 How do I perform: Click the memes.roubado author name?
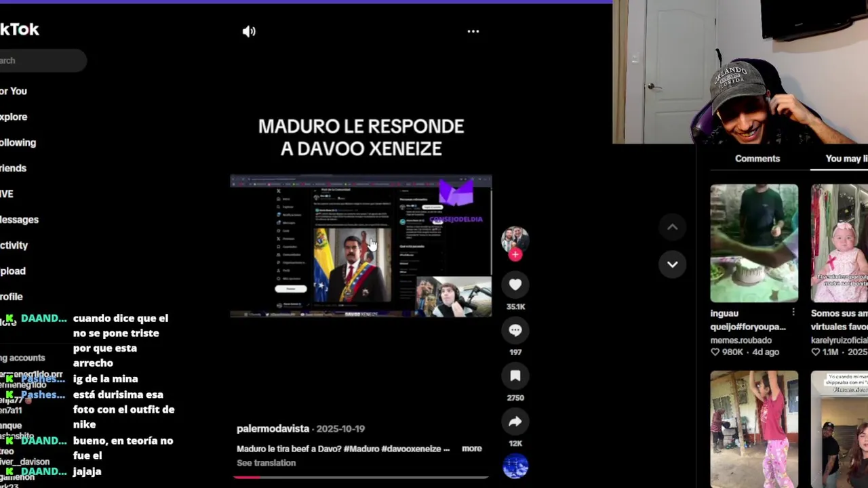[741, 340]
